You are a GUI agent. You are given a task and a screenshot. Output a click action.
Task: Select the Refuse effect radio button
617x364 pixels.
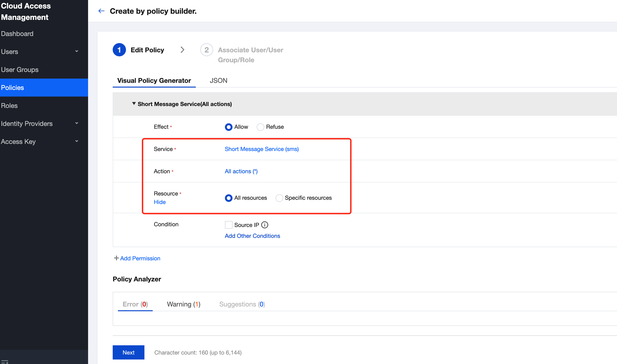[260, 127]
